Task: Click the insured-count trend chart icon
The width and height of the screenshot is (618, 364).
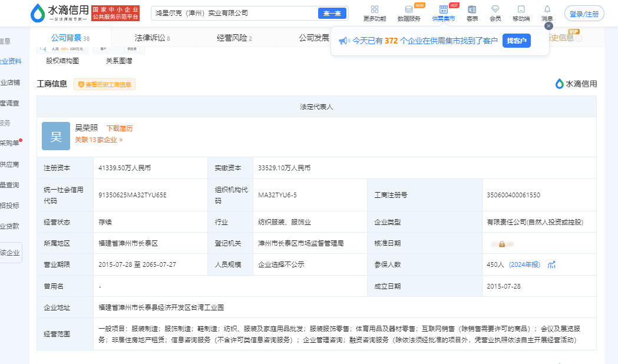Action: (551, 265)
